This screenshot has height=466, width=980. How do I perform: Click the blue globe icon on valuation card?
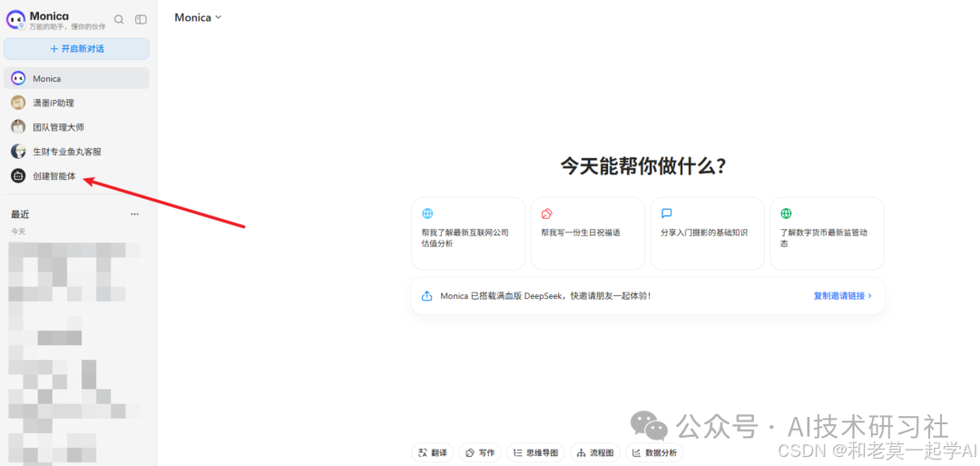click(427, 213)
